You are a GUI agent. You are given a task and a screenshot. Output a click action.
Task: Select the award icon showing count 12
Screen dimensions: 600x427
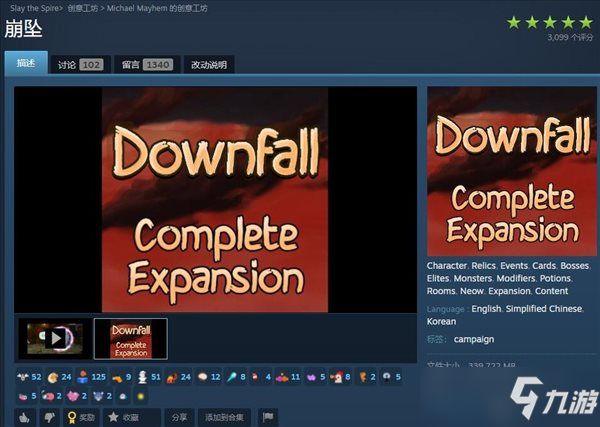[209, 377]
